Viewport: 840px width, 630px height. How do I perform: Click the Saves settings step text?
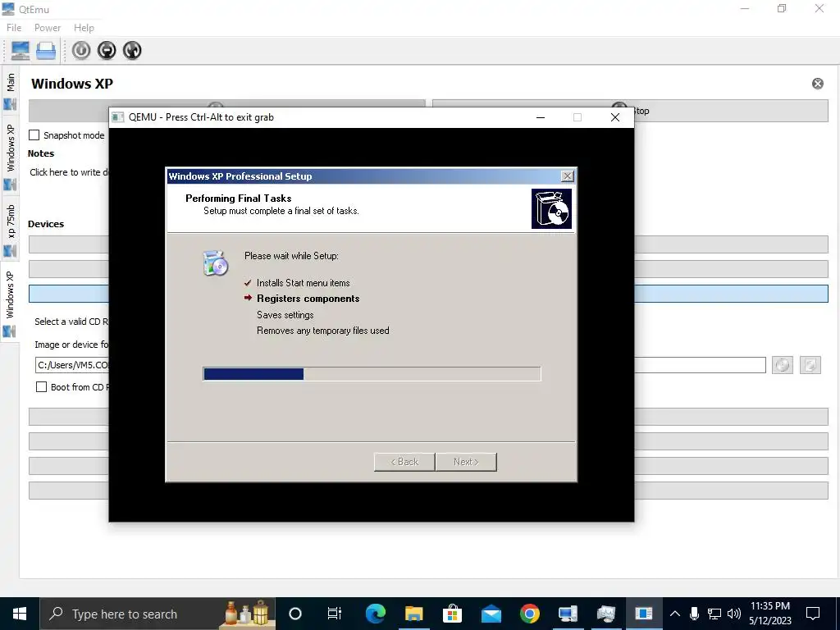pyautogui.click(x=285, y=315)
